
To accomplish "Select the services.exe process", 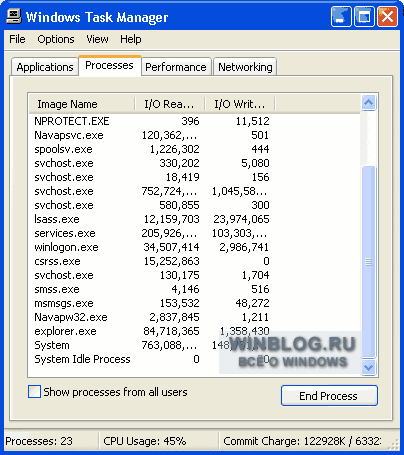I will pos(152,233).
